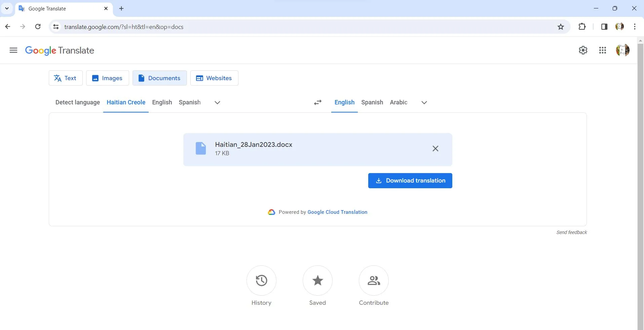644x330 pixels.
Task: Click the Google account profile avatar
Action: [623, 50]
